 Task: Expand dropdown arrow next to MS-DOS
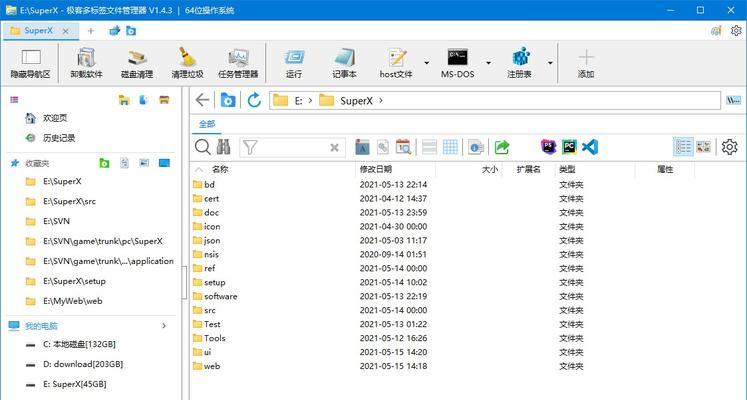click(488, 63)
